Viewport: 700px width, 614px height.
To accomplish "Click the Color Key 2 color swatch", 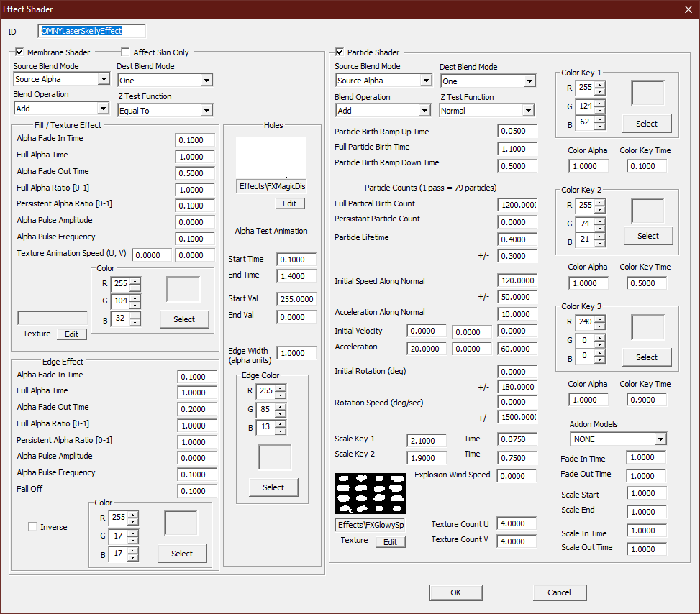I will tap(648, 211).
